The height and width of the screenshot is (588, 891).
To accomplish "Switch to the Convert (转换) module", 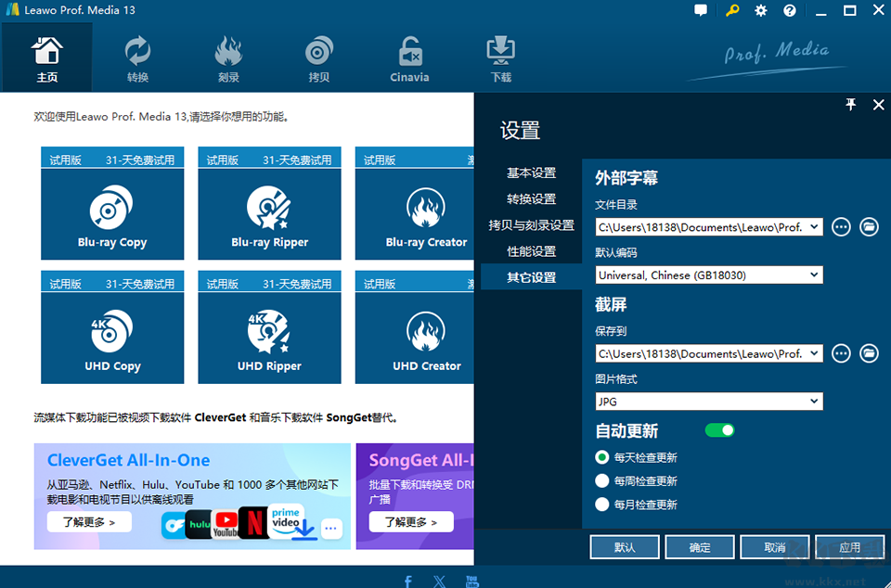I will [x=137, y=58].
